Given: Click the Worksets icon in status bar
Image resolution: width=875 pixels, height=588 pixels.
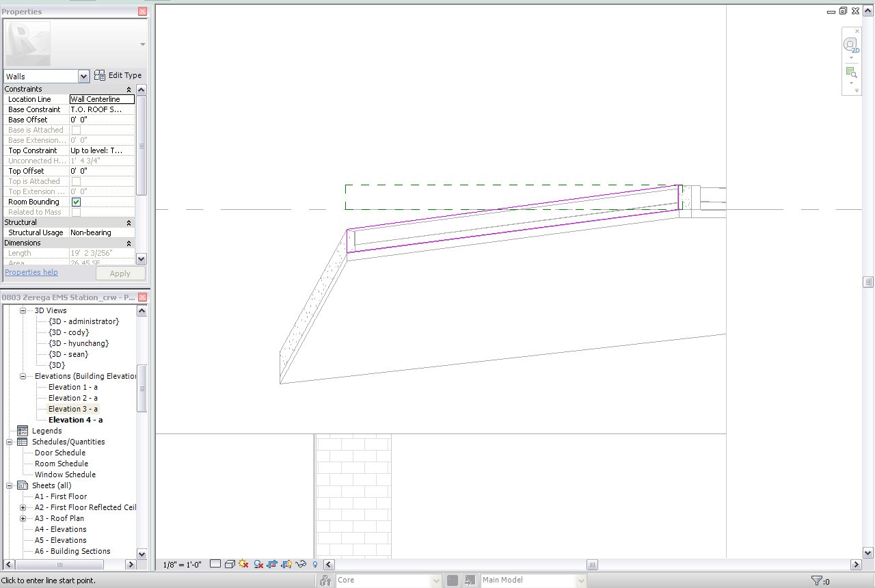Looking at the screenshot, I should [325, 580].
